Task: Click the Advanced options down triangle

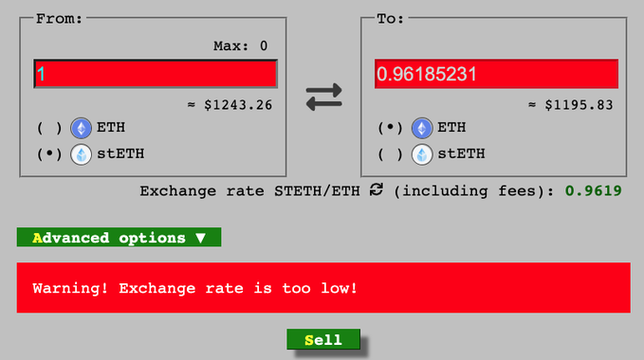Action: [x=200, y=238]
